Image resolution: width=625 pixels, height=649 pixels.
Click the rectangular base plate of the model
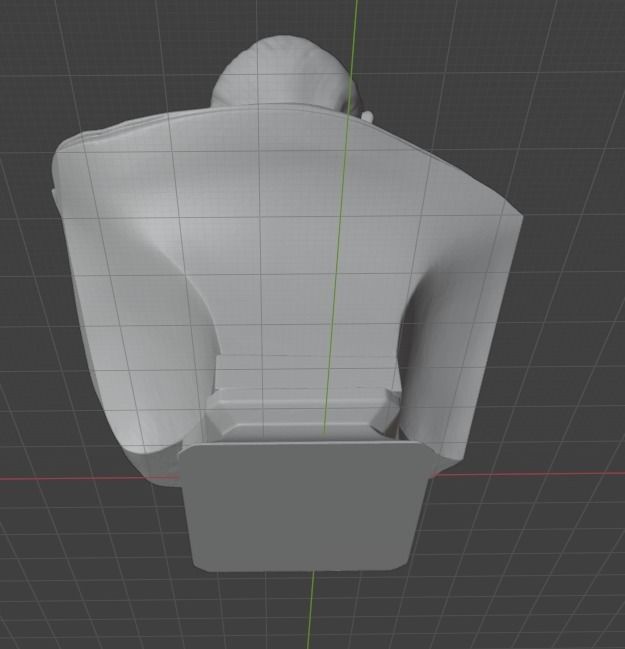pos(304,506)
